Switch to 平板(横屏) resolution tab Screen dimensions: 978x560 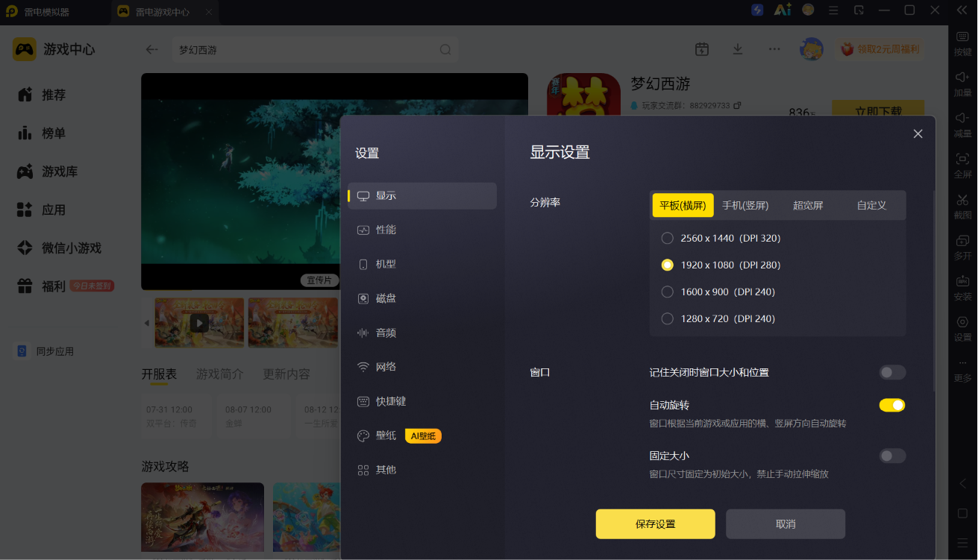[683, 205]
